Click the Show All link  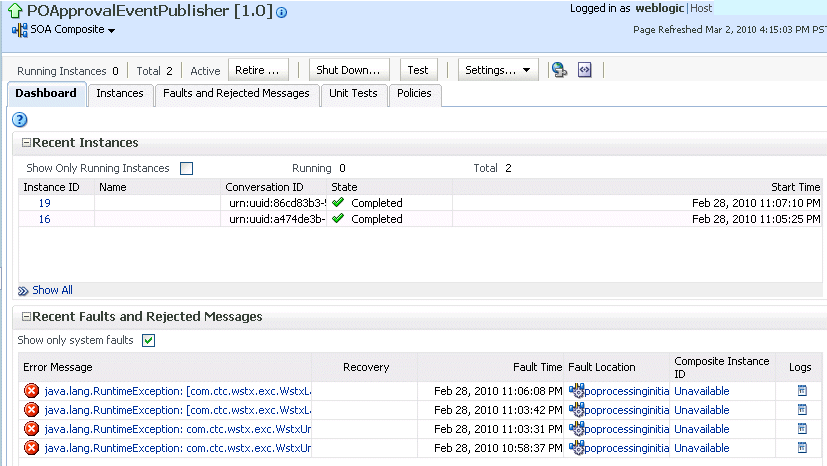click(x=52, y=290)
